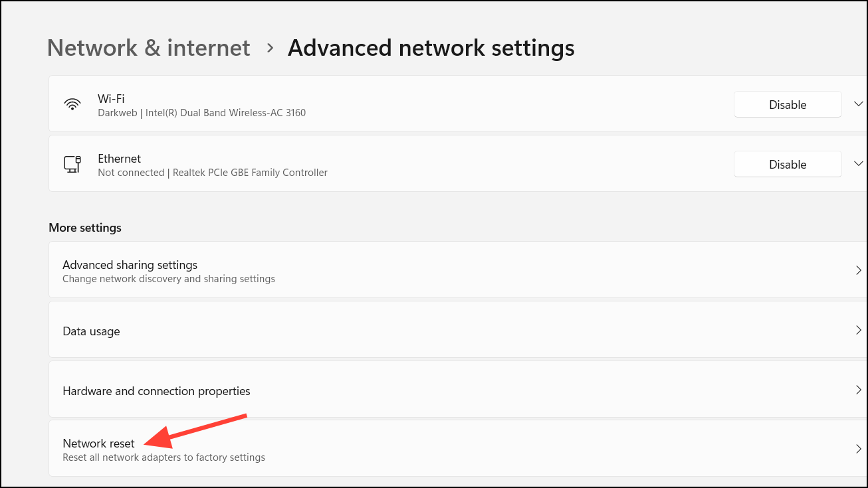Open the Network reset option
This screenshot has height=488, width=868.
457,449
